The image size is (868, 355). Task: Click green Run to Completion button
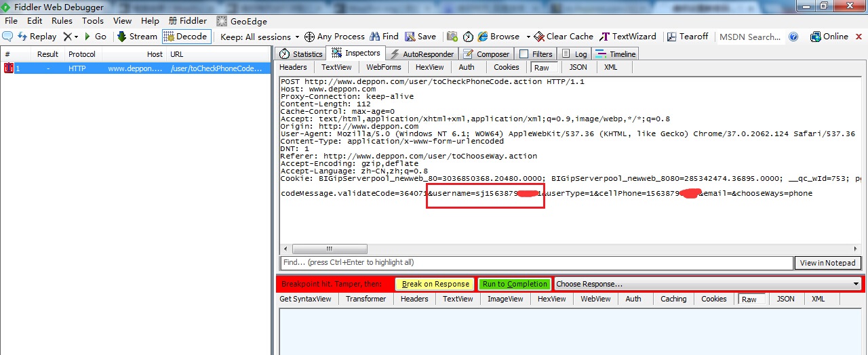tap(515, 284)
